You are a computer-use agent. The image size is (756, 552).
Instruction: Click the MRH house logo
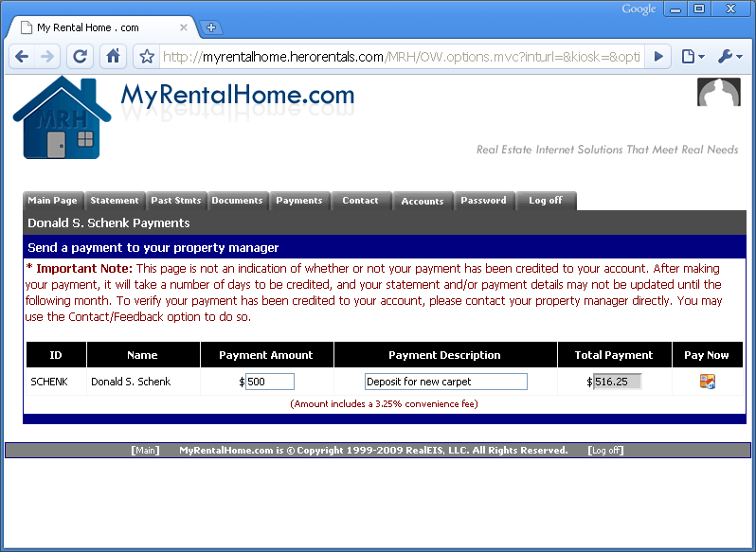(x=62, y=118)
